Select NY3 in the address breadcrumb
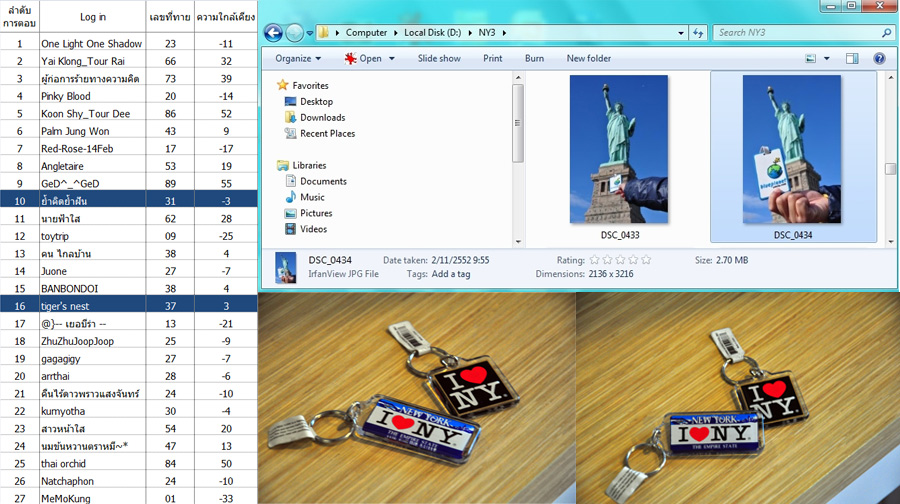 487,33
